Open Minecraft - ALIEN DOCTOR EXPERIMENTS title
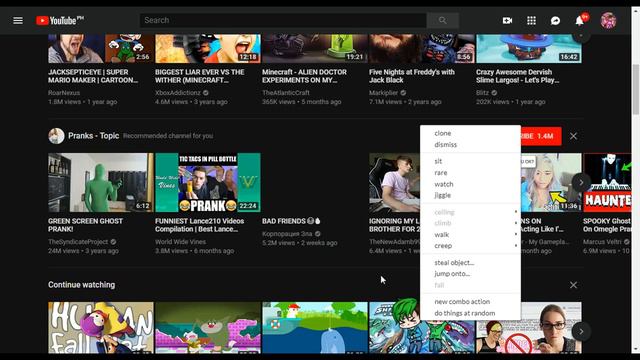The image size is (640, 360). pyautogui.click(x=304, y=76)
